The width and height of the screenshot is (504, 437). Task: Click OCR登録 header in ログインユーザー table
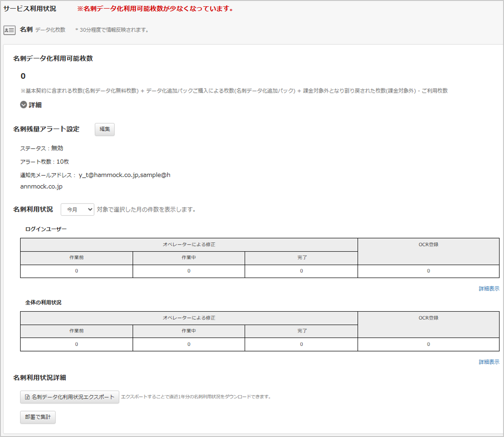[x=429, y=252]
